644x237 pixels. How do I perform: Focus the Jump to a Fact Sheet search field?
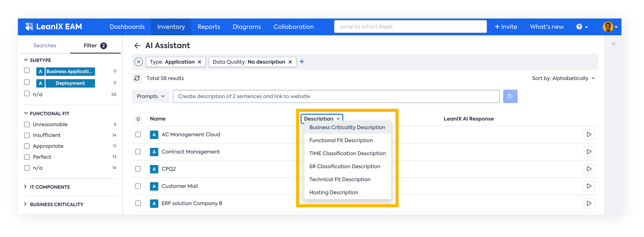point(410,27)
